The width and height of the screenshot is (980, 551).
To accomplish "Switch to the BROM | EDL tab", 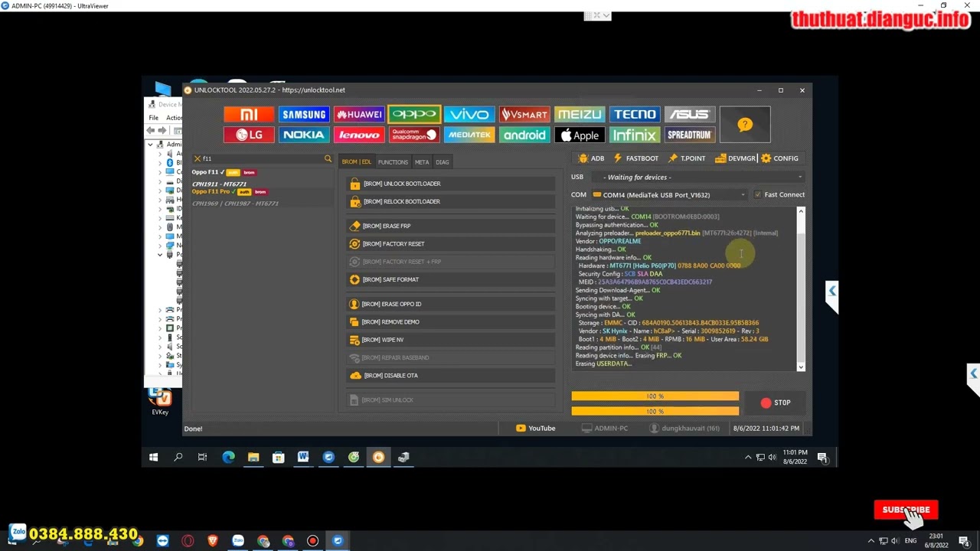I will [x=356, y=162].
